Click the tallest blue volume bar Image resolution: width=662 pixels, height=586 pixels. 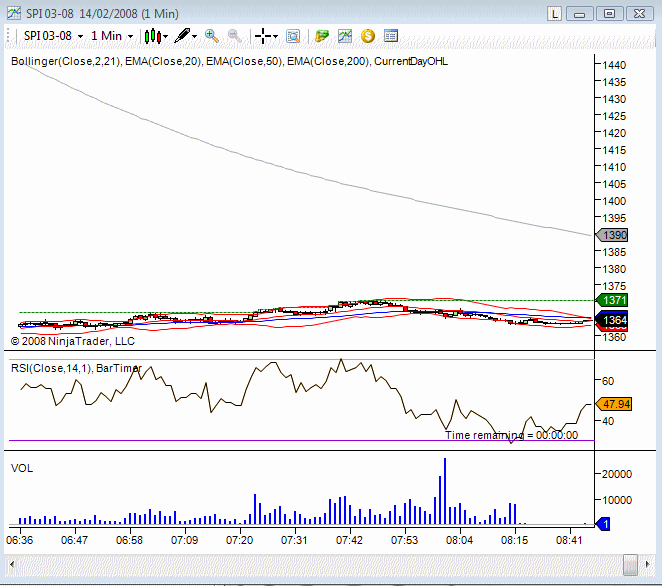pyautogui.click(x=445, y=491)
